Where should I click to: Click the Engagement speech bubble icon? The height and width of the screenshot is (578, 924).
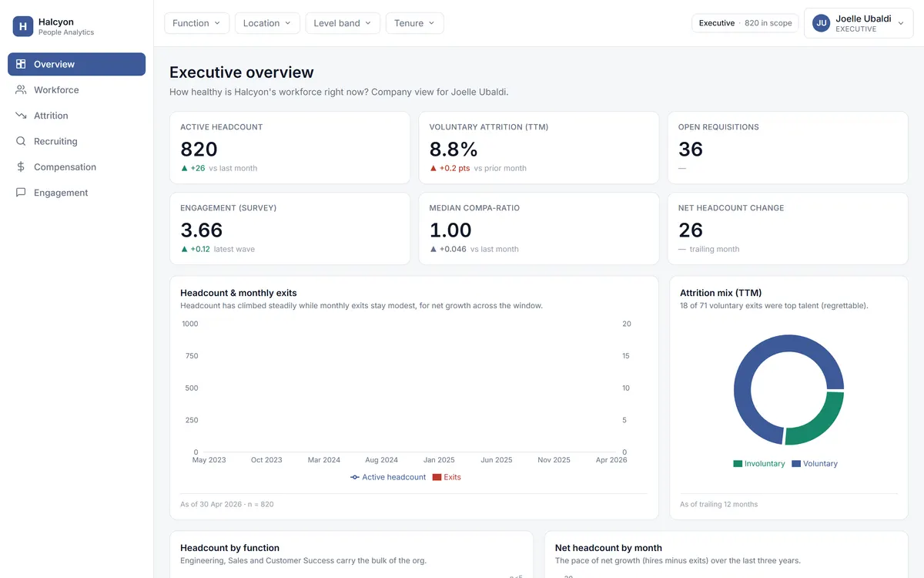[21, 193]
